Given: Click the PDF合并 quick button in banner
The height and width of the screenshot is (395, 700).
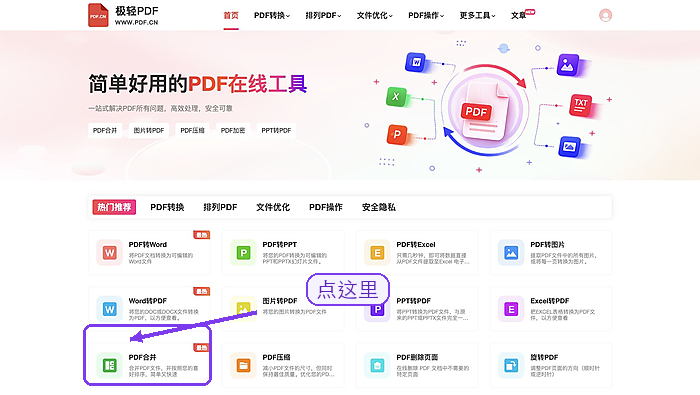Looking at the screenshot, I should click(x=105, y=130).
